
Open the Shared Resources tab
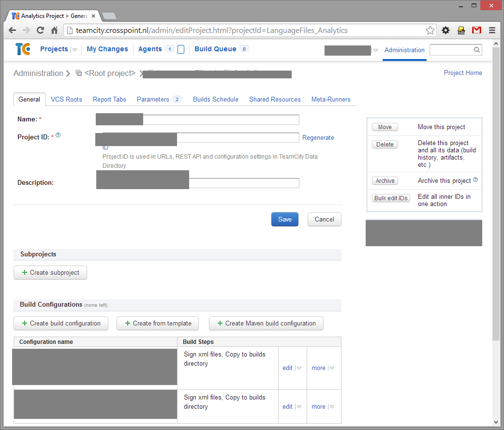coord(275,99)
